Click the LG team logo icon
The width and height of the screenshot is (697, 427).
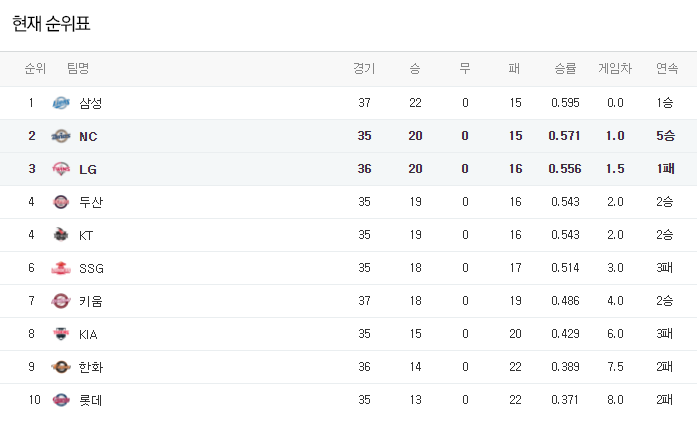(61, 169)
